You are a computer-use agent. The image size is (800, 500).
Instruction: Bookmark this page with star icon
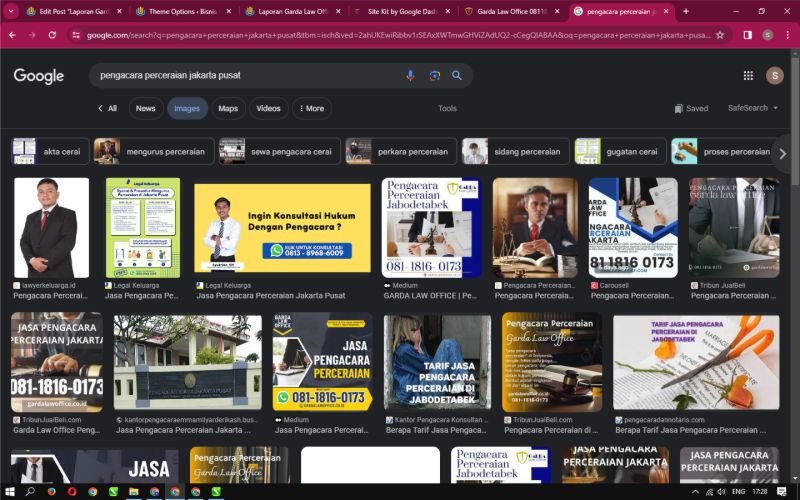click(x=720, y=35)
